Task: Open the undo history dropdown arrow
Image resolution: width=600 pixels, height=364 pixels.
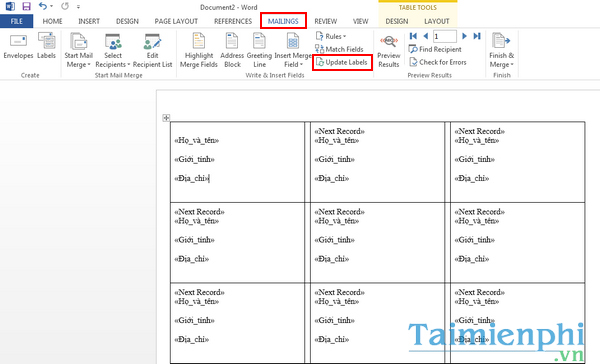Action: (51, 7)
